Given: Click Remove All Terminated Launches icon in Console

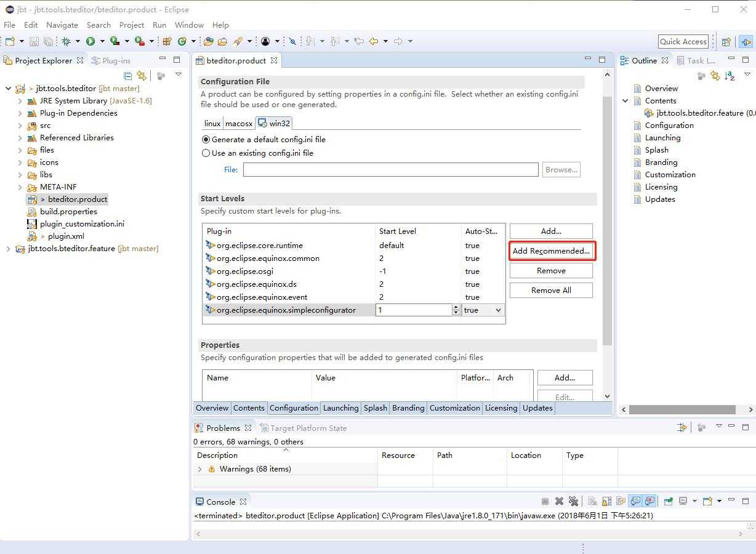Looking at the screenshot, I should [x=573, y=501].
